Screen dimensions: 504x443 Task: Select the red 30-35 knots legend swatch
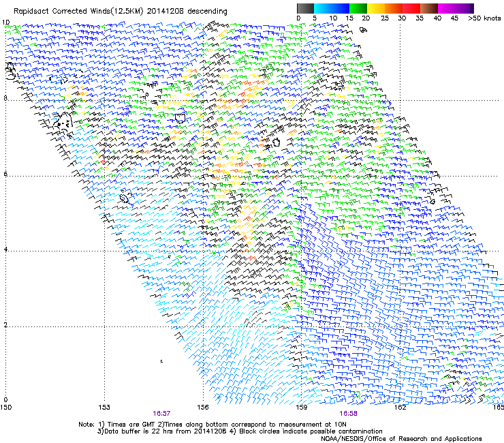click(411, 8)
